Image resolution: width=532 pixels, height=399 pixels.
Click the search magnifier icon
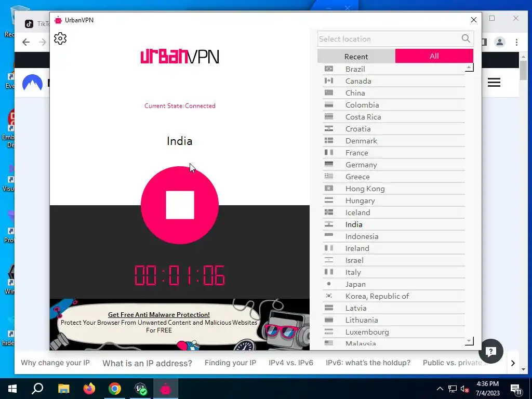(x=466, y=38)
